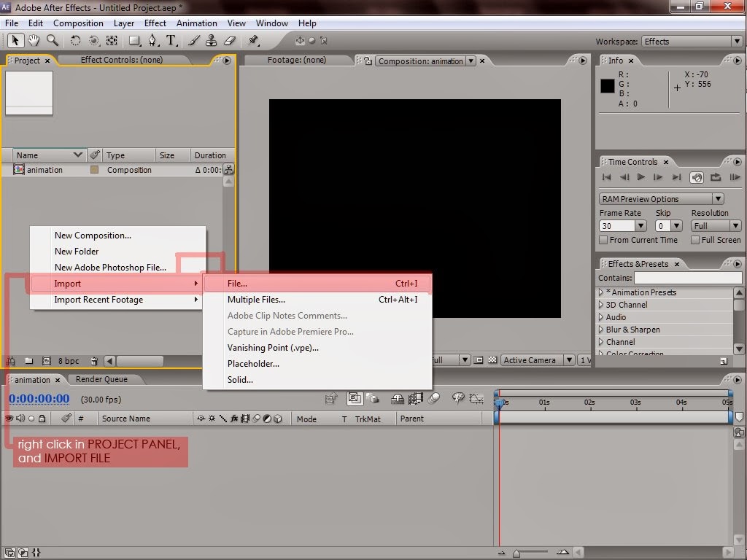Select the Hand tool
The image size is (747, 560).
tap(34, 41)
